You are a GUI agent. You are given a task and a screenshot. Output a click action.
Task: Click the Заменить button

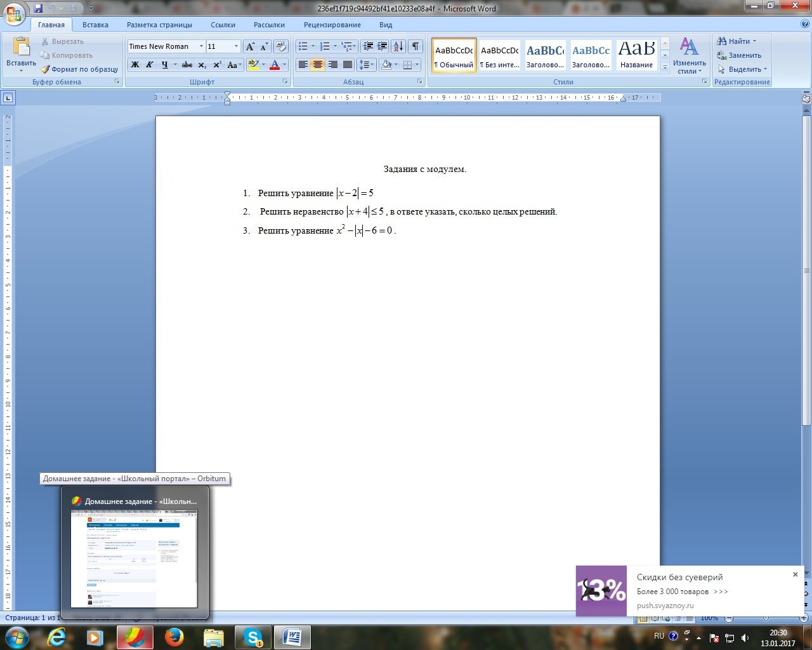tap(739, 55)
